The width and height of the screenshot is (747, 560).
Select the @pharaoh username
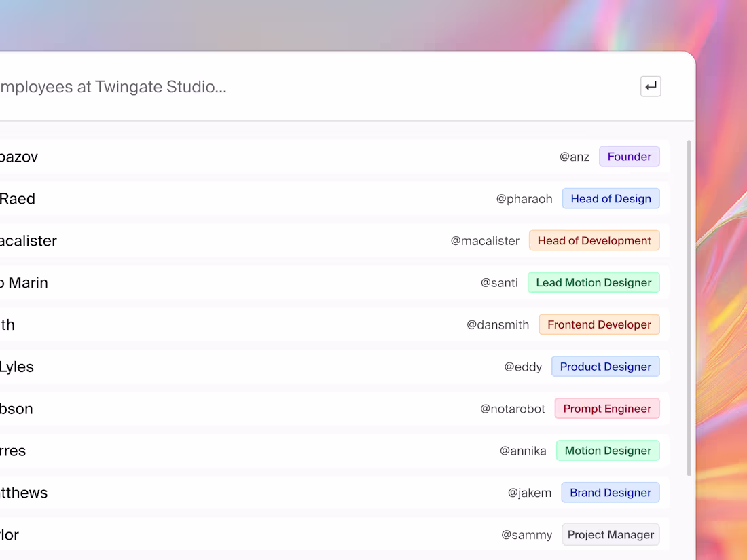(524, 198)
